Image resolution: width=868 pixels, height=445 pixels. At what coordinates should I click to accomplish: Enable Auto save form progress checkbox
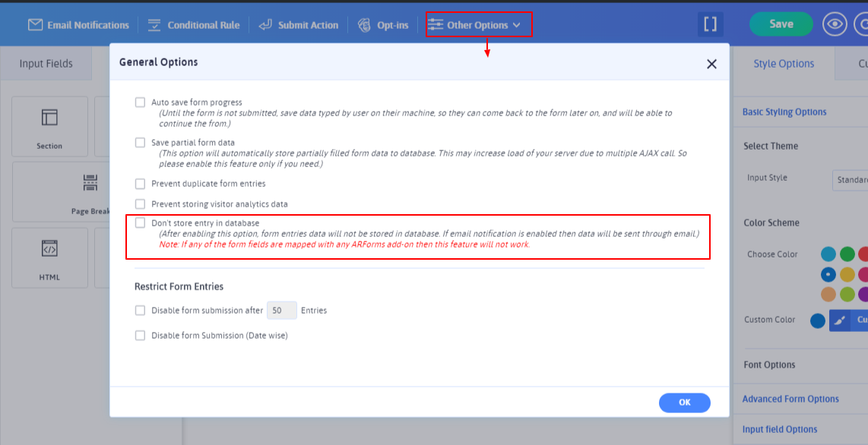(140, 103)
